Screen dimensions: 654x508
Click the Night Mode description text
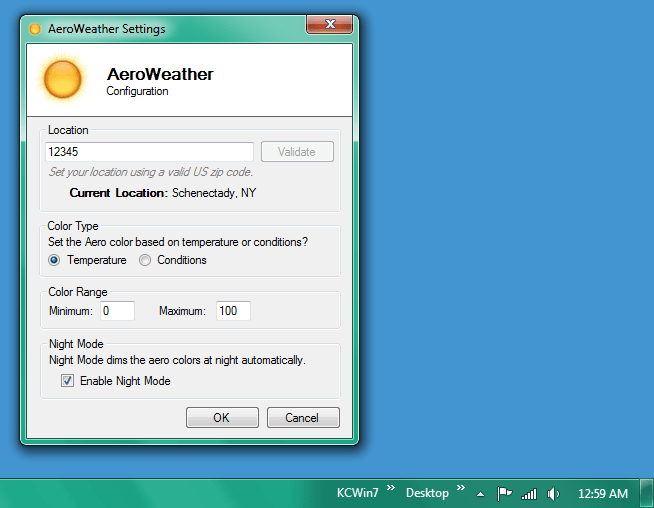coord(177,360)
